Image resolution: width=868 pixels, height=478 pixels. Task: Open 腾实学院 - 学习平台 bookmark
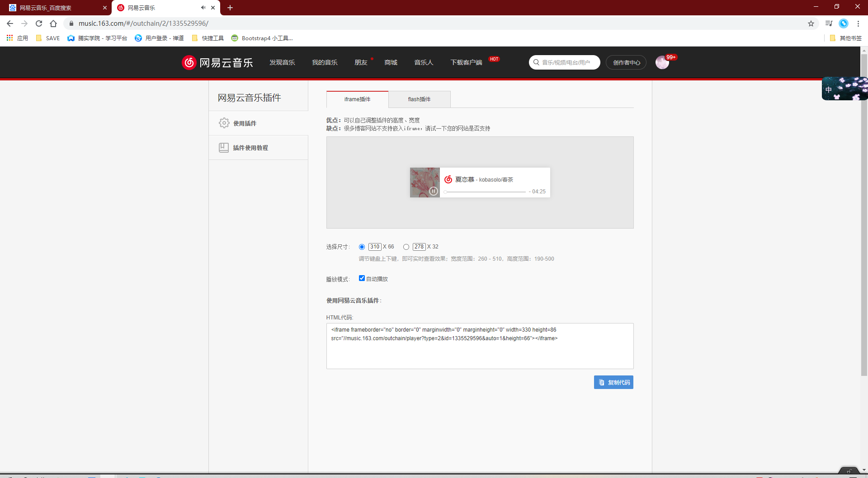point(97,38)
